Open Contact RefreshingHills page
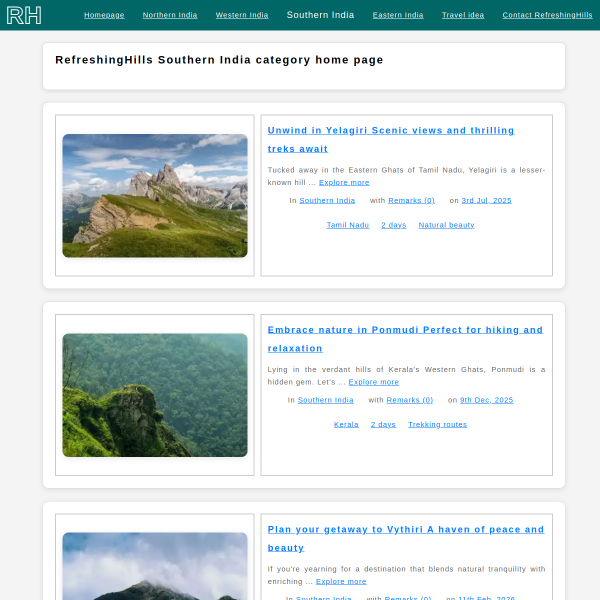 (x=547, y=15)
